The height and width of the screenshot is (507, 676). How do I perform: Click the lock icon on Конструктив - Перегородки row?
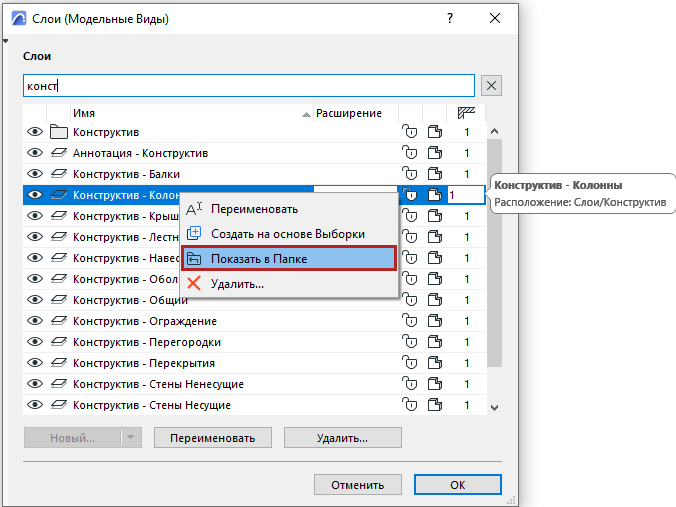coord(409,342)
